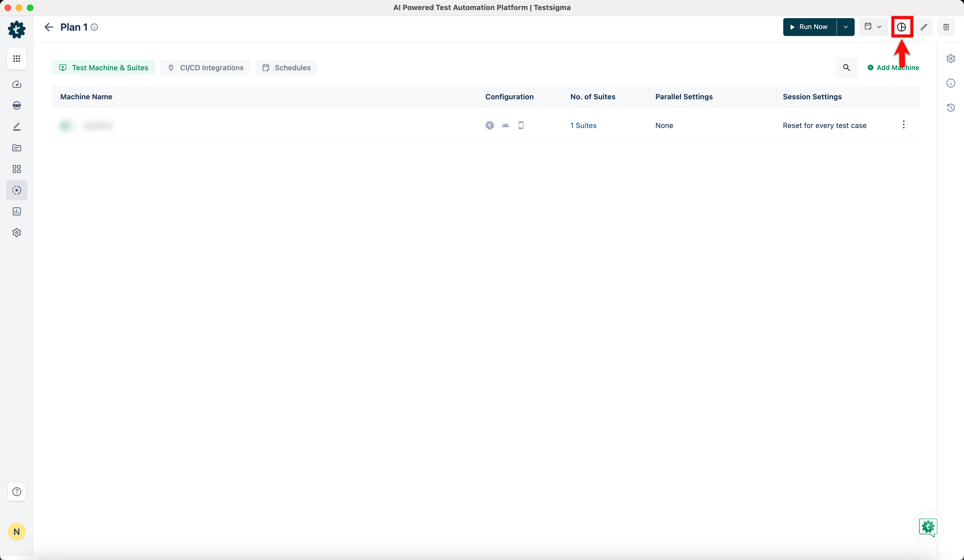Click Add Machine button

pyautogui.click(x=893, y=68)
